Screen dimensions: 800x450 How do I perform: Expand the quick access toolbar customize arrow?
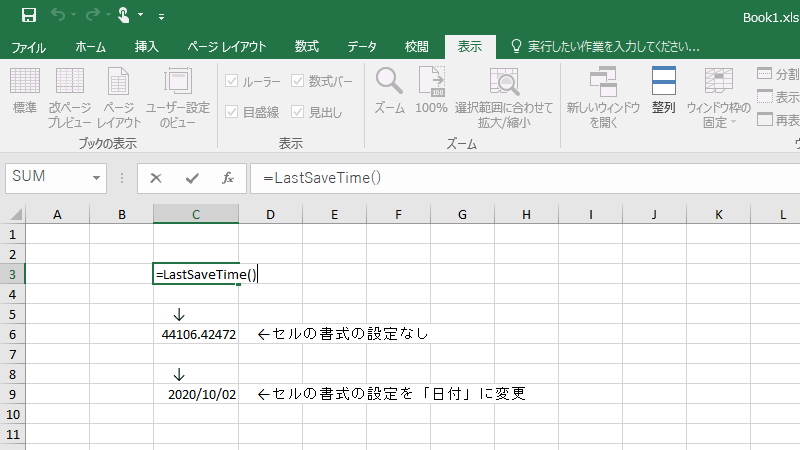162,16
